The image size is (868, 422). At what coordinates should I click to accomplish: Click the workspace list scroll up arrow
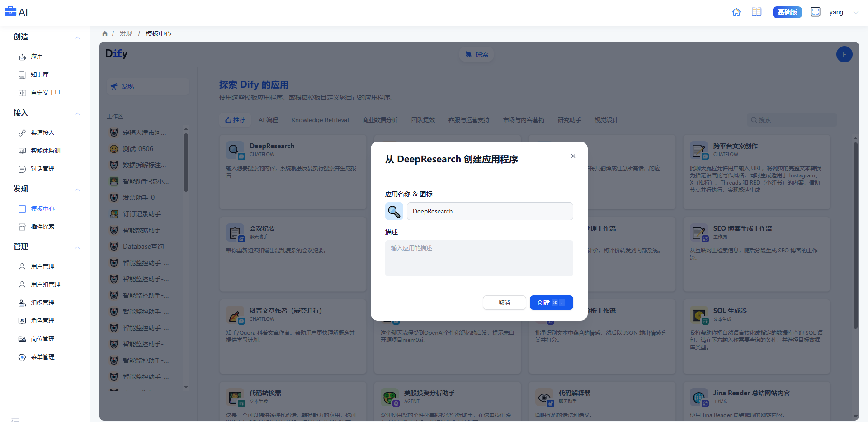click(186, 129)
